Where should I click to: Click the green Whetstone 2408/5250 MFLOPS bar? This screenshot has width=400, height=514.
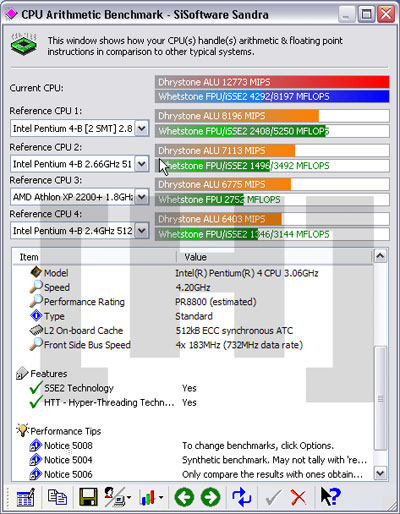[272, 131]
